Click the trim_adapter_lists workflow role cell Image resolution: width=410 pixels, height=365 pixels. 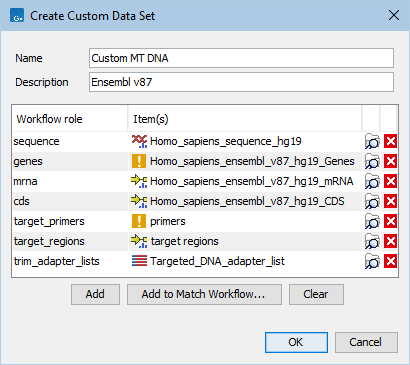[x=70, y=261]
